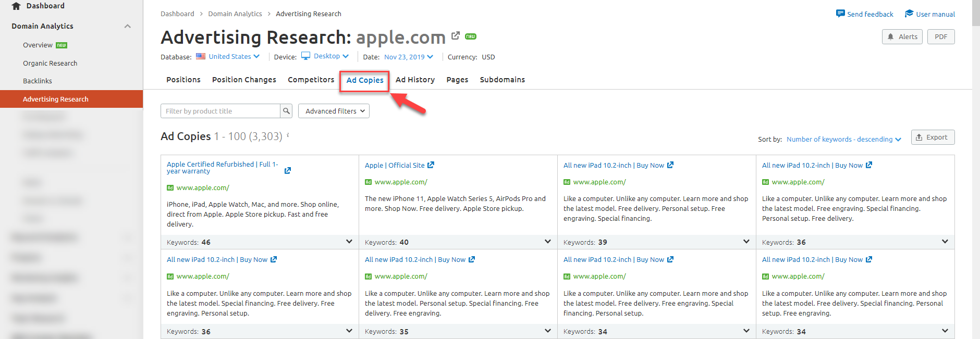Viewport: 980px width, 339px height.
Task: Click the Export button
Action: pyautogui.click(x=932, y=137)
